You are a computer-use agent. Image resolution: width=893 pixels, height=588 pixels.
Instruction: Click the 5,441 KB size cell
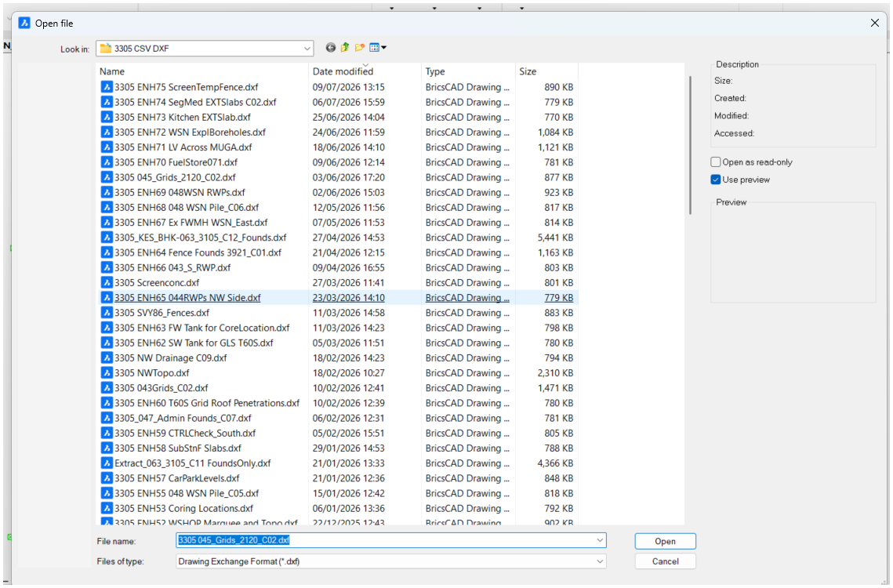pos(555,237)
